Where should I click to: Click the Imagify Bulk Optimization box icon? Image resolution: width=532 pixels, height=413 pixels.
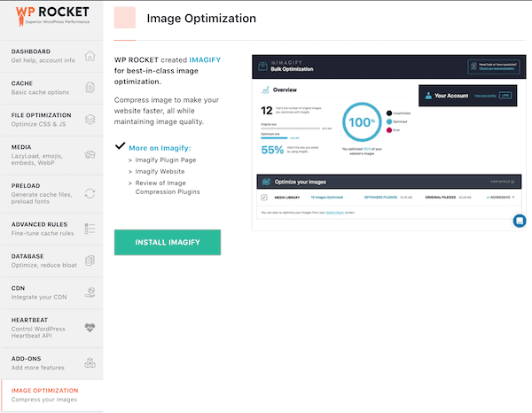[x=262, y=66]
